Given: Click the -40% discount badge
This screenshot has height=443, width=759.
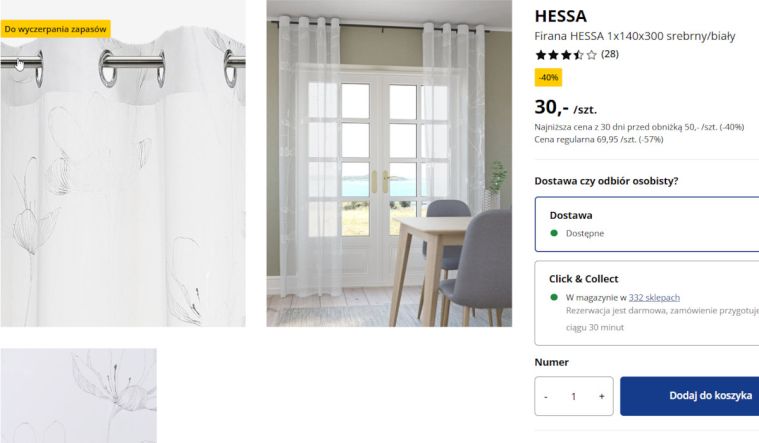Looking at the screenshot, I should click(548, 77).
